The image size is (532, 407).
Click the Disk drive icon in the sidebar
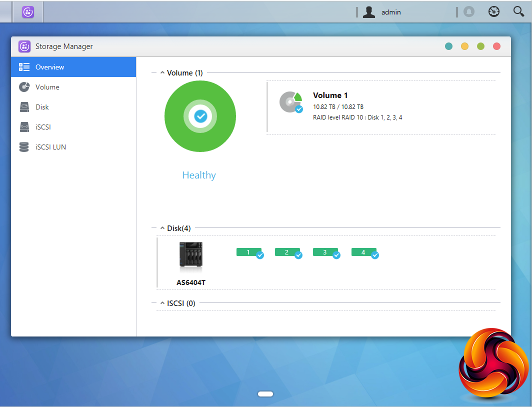pyautogui.click(x=24, y=107)
